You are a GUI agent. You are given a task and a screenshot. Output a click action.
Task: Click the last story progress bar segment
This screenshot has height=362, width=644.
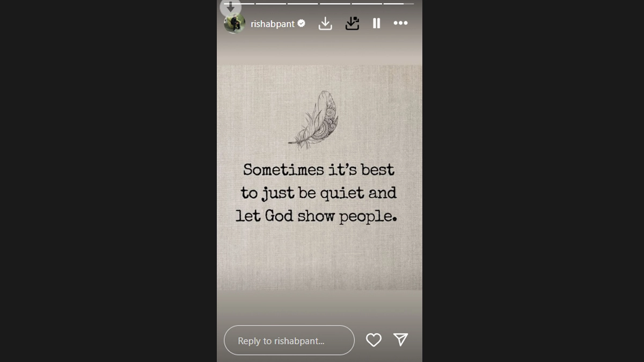point(398,3)
